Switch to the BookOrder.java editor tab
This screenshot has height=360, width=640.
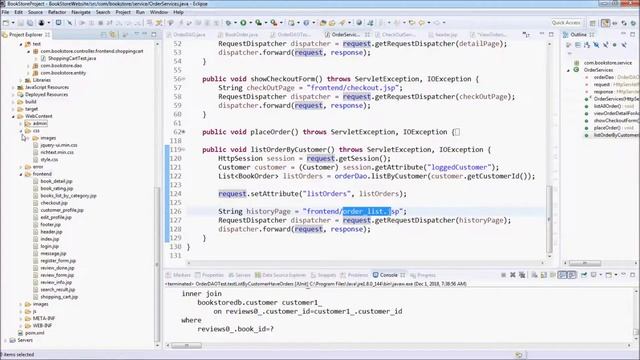238,35
